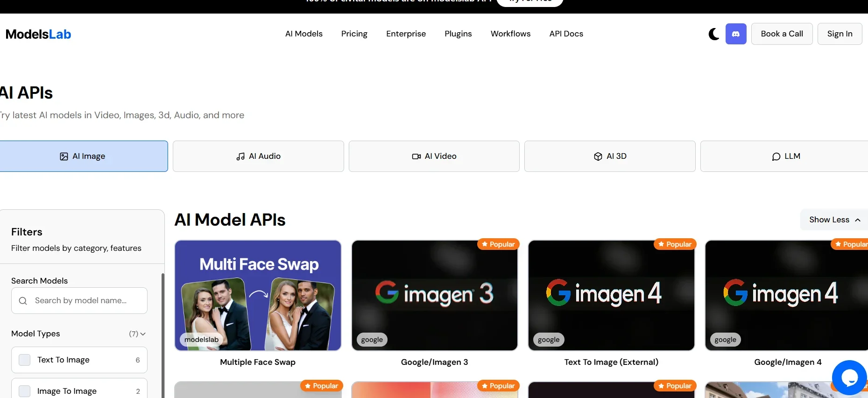Click the Popular badge on Google/Imagen 3

coord(498,244)
